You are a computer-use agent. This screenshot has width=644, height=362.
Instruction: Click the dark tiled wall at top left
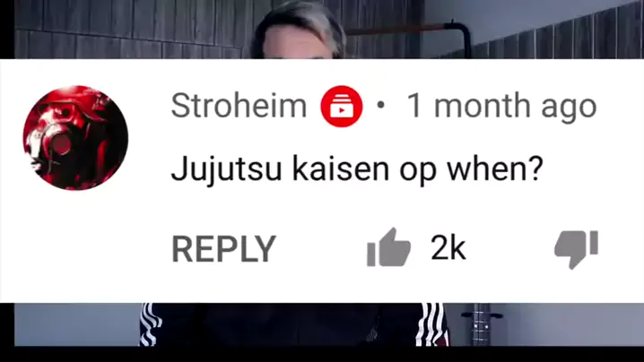coord(123,29)
